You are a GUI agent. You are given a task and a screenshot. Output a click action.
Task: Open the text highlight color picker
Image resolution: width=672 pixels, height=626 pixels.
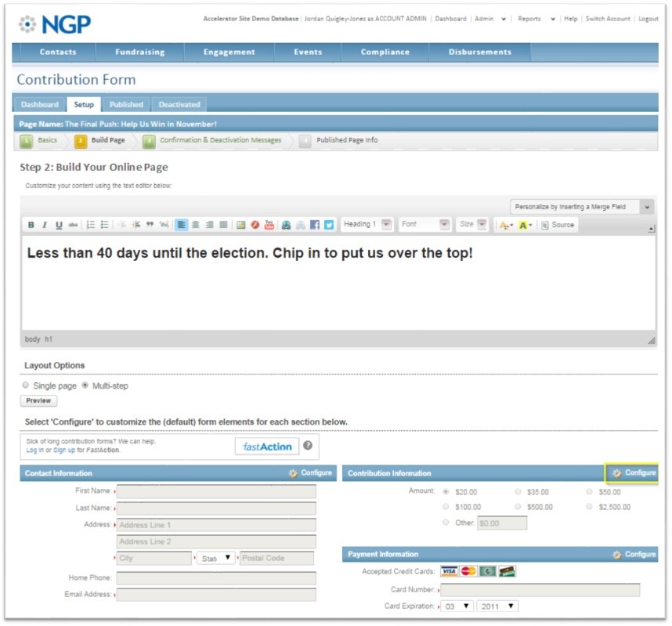(525, 225)
